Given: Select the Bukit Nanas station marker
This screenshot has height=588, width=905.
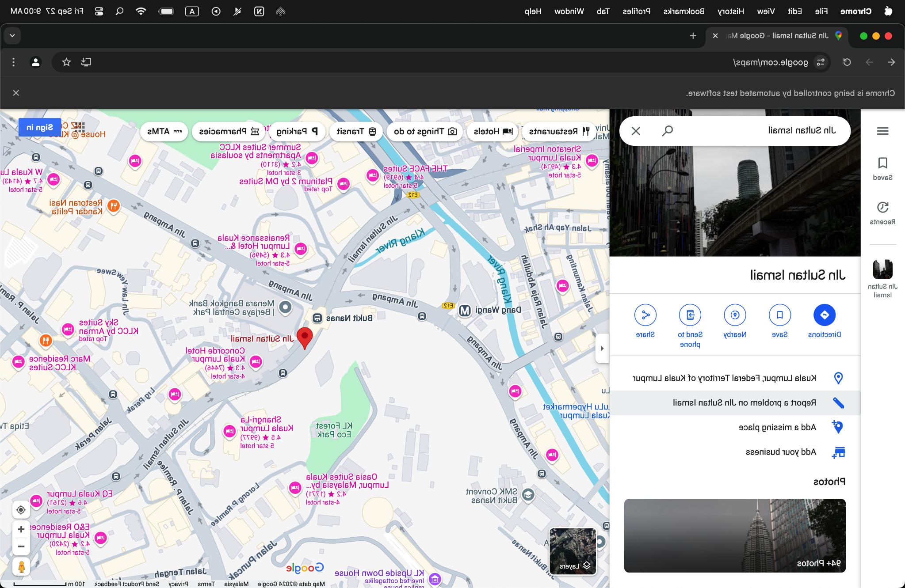Looking at the screenshot, I should [x=317, y=318].
